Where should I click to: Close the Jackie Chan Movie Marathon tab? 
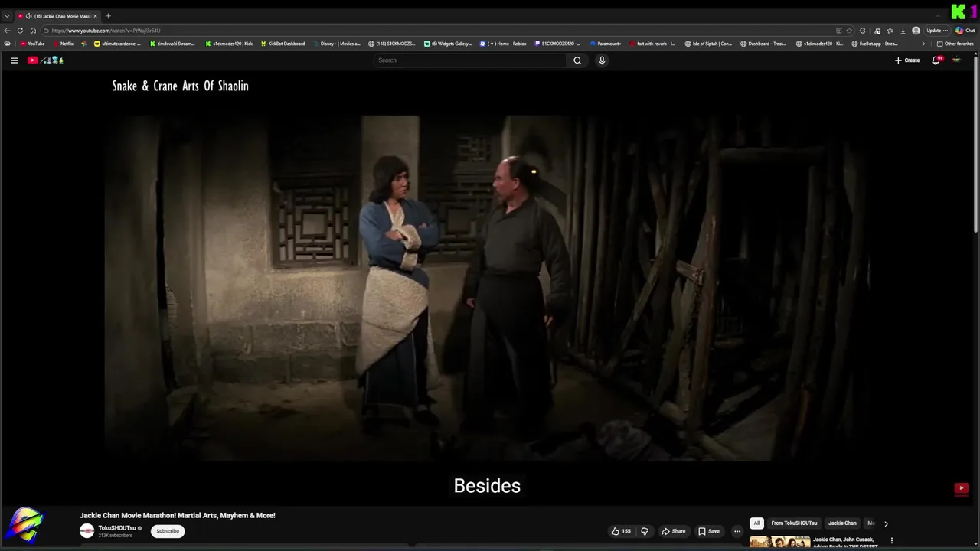tap(95, 16)
